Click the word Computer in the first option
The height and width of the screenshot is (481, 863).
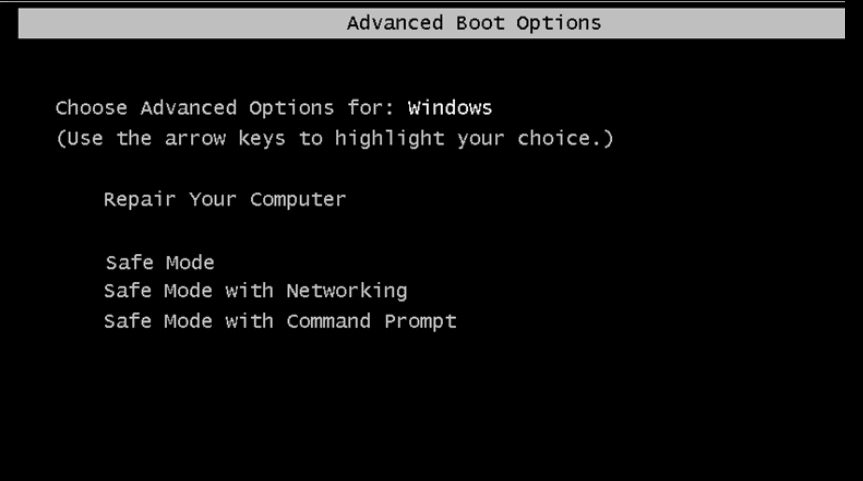pyautogui.click(x=298, y=199)
